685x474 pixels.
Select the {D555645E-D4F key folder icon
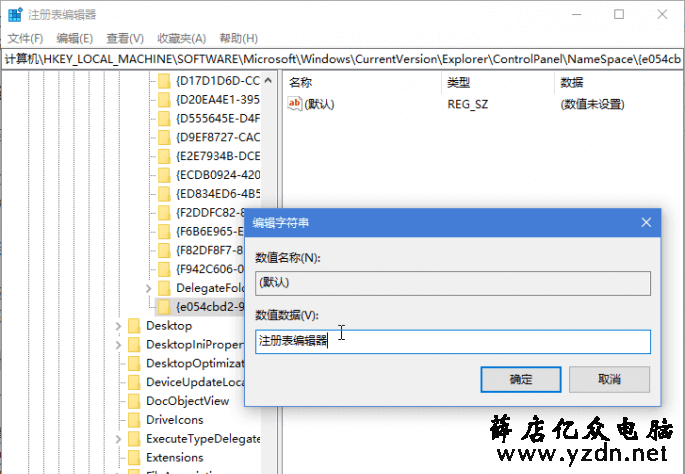tap(164, 118)
